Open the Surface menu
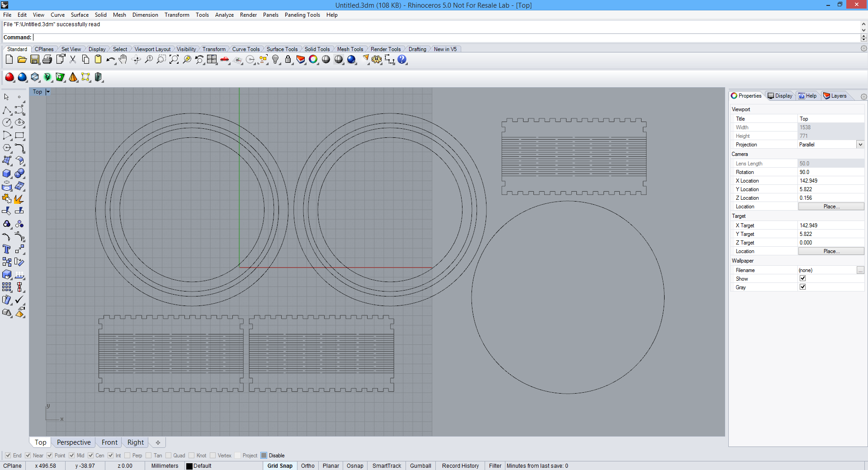The image size is (868, 470). pos(80,15)
